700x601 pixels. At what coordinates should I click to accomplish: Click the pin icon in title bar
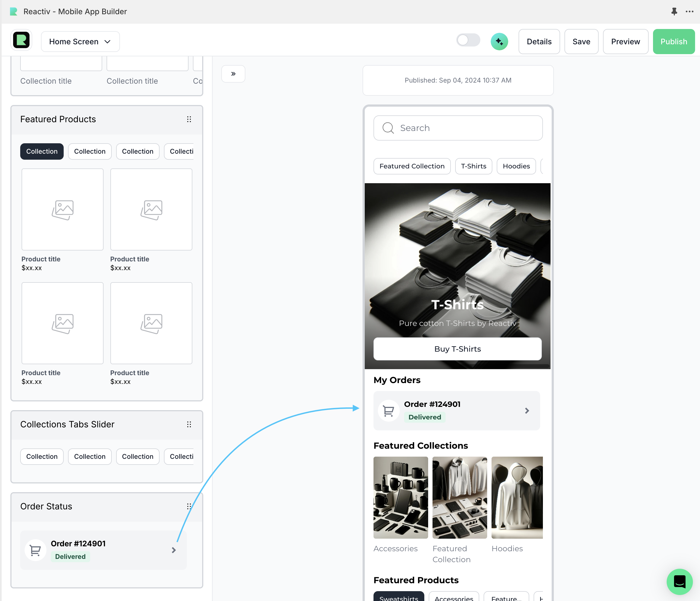[x=674, y=11]
